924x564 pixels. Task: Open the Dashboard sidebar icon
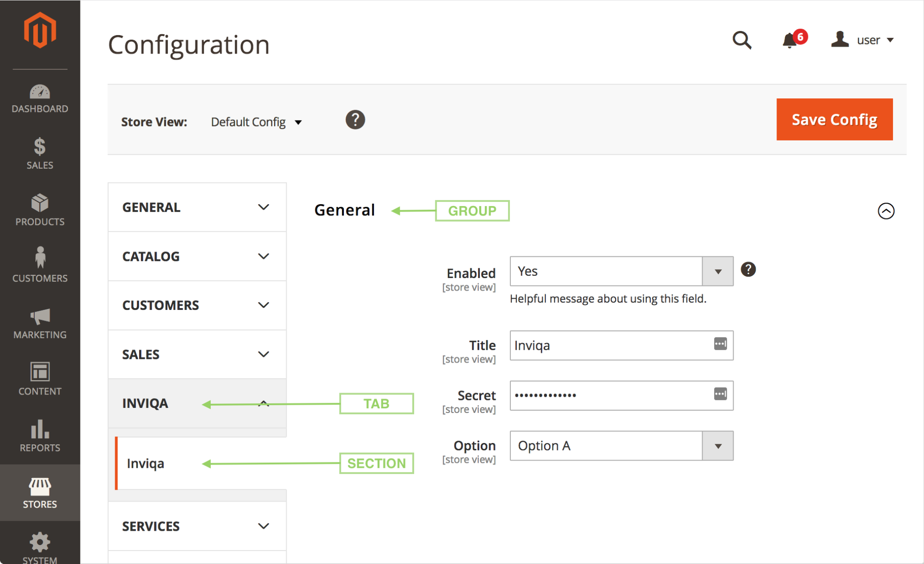(x=40, y=92)
